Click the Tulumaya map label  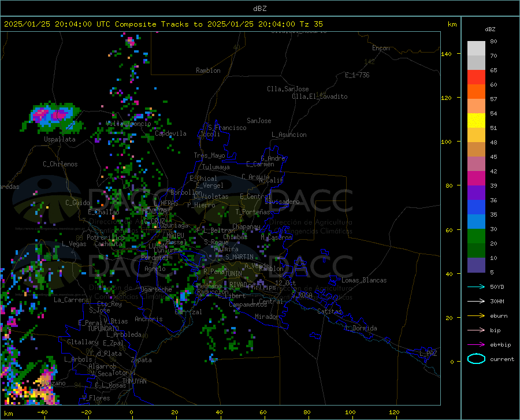(216, 167)
